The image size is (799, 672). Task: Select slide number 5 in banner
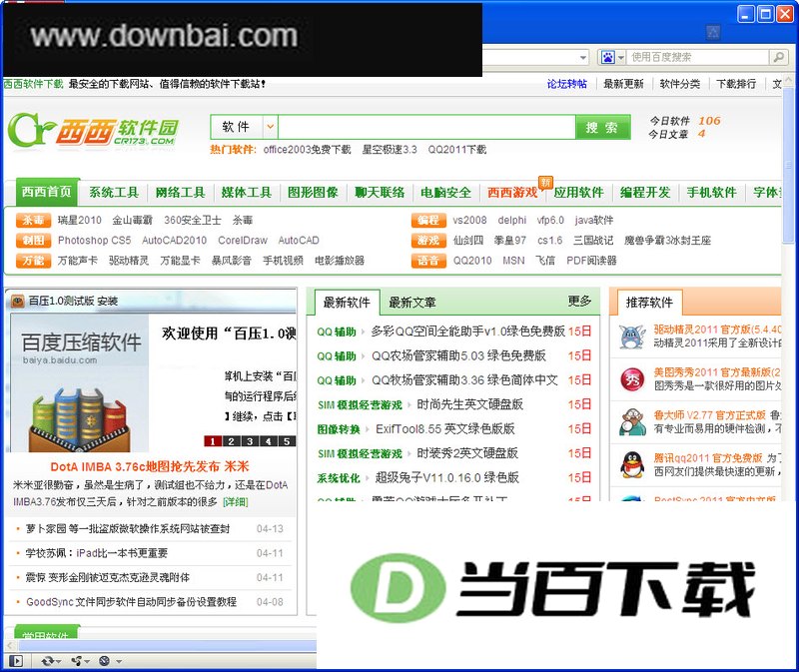coord(287,441)
